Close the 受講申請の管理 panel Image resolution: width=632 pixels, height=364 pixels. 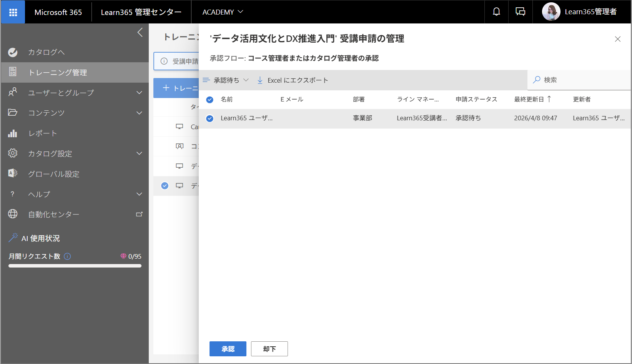click(618, 39)
